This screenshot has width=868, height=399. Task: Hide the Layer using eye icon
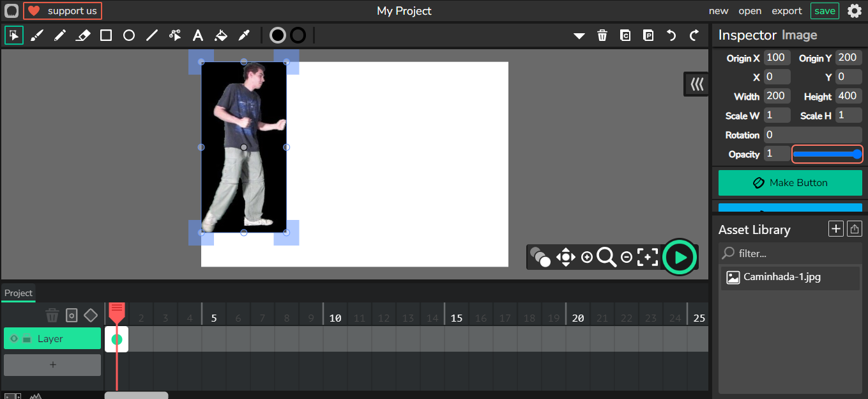(x=14, y=339)
